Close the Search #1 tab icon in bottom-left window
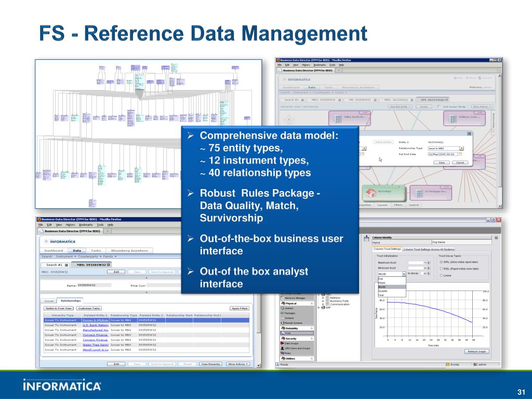The height and width of the screenshot is (399, 532). [66, 265]
